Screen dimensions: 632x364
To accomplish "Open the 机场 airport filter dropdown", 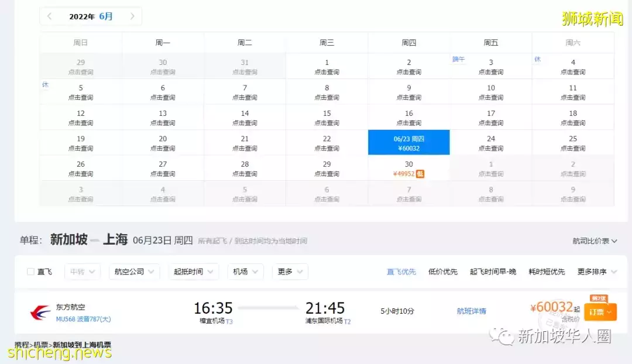I will pyautogui.click(x=245, y=272).
